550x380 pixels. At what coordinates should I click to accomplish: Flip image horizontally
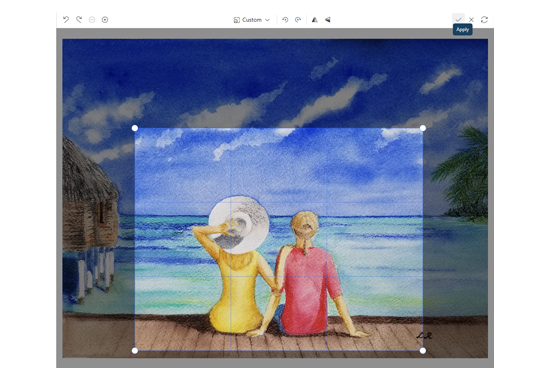point(315,20)
